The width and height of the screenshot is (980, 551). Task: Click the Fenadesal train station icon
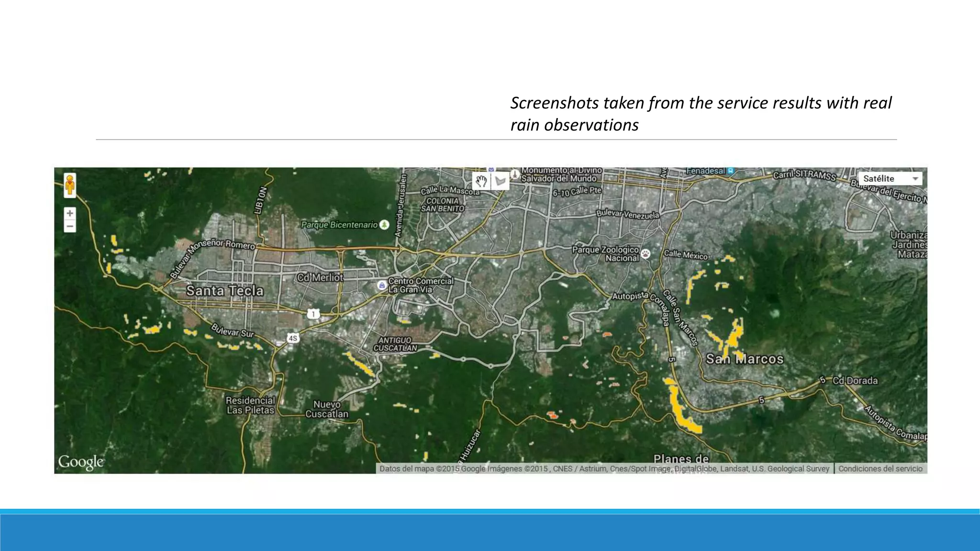(731, 171)
